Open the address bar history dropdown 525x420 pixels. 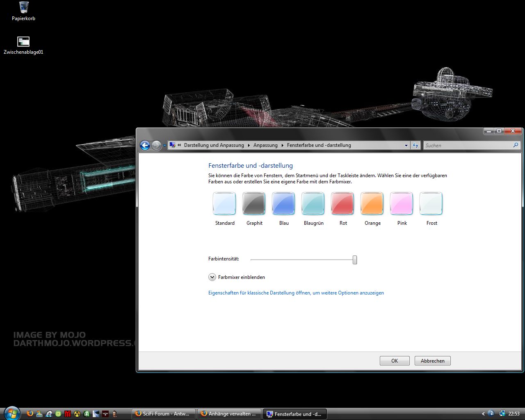pyautogui.click(x=406, y=145)
